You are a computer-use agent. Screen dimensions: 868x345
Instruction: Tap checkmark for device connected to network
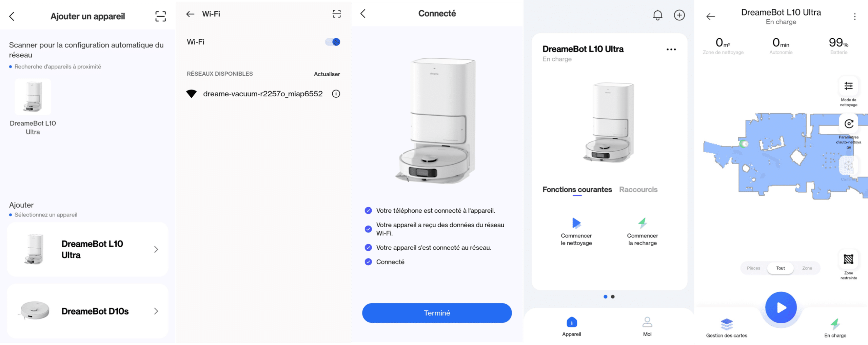(368, 248)
